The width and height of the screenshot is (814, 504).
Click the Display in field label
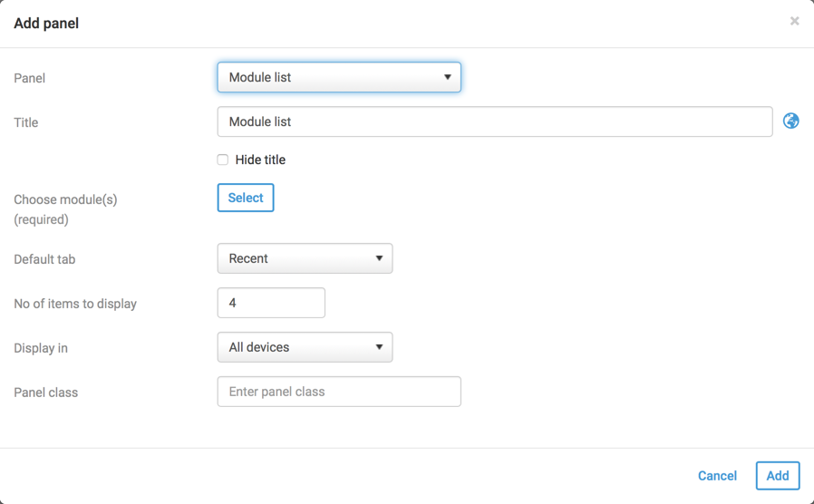(41, 348)
